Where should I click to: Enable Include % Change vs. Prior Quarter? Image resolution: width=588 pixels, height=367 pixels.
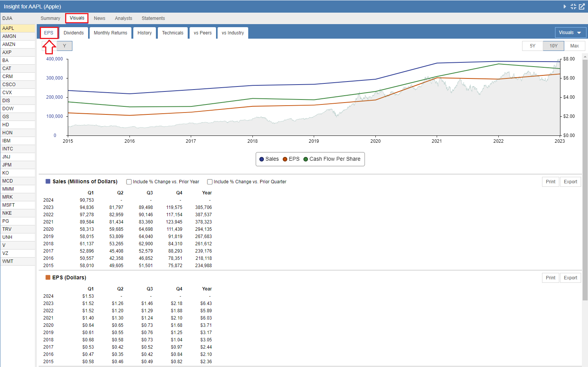tap(210, 182)
